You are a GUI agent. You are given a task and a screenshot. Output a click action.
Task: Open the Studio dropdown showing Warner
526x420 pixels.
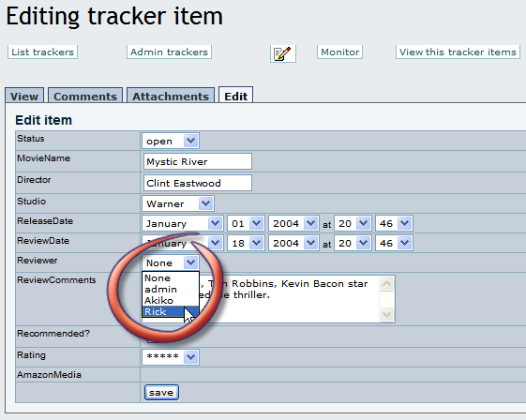pyautogui.click(x=178, y=203)
